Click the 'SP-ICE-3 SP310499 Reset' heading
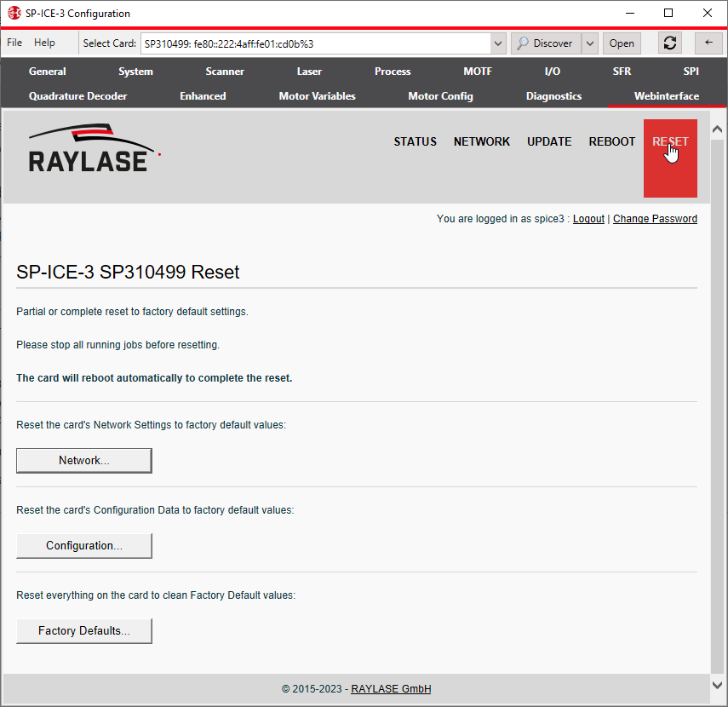This screenshot has height=707, width=728. 128,273
